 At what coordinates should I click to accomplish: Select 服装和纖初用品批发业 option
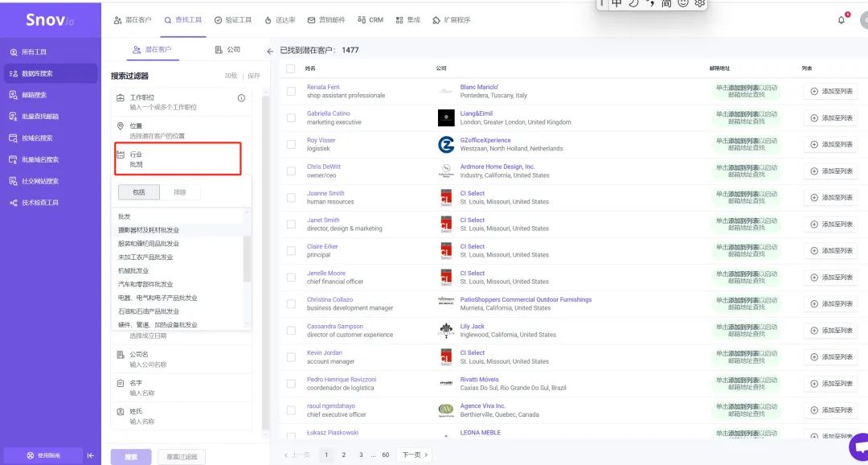point(149,244)
